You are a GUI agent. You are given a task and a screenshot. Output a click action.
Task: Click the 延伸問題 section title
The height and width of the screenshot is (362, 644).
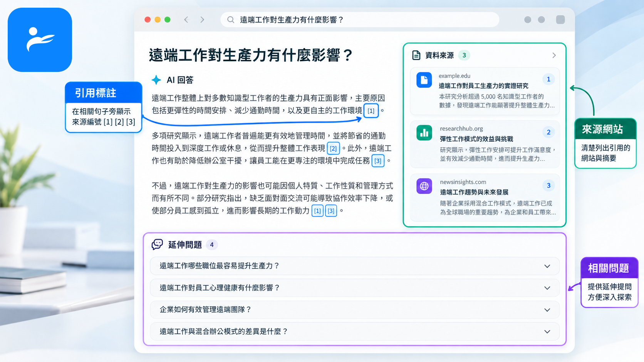(x=185, y=245)
